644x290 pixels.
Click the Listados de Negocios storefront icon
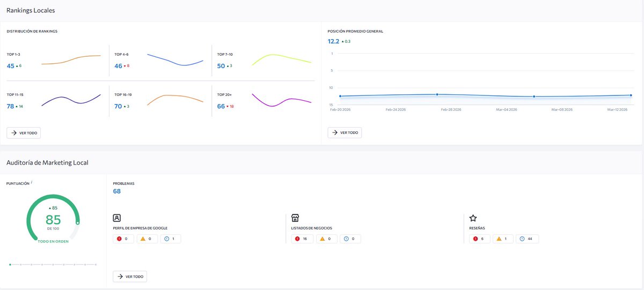click(295, 218)
